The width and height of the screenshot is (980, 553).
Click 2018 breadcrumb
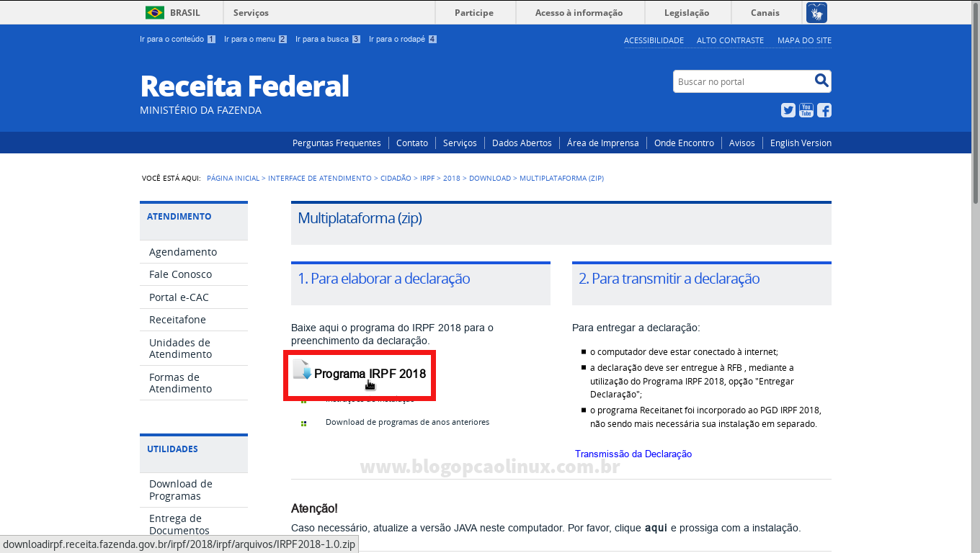(x=452, y=178)
